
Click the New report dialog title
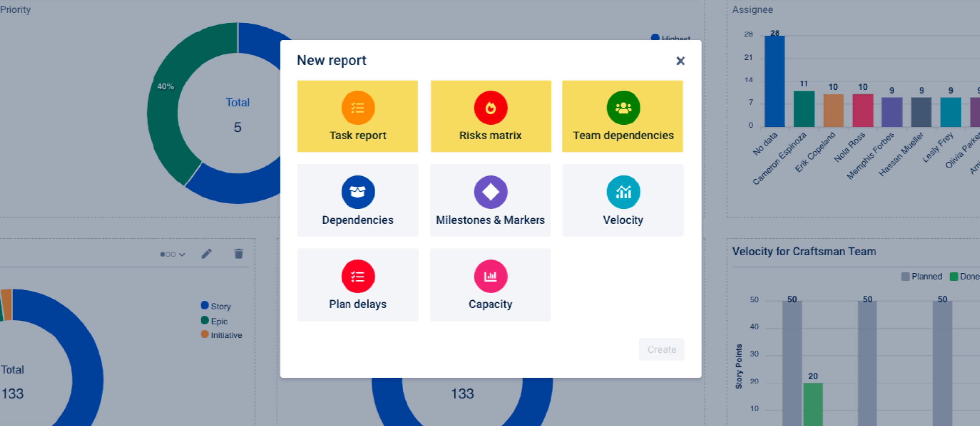[331, 60]
